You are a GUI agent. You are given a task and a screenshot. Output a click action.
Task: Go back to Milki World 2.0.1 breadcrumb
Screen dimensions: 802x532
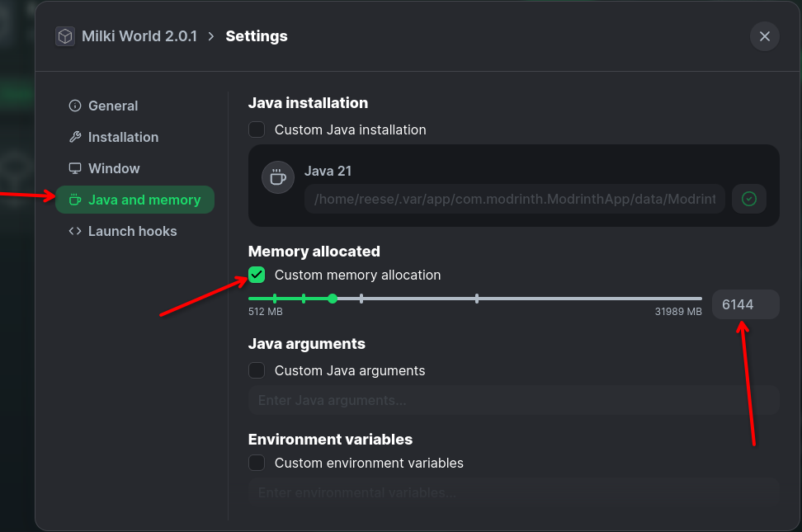139,36
